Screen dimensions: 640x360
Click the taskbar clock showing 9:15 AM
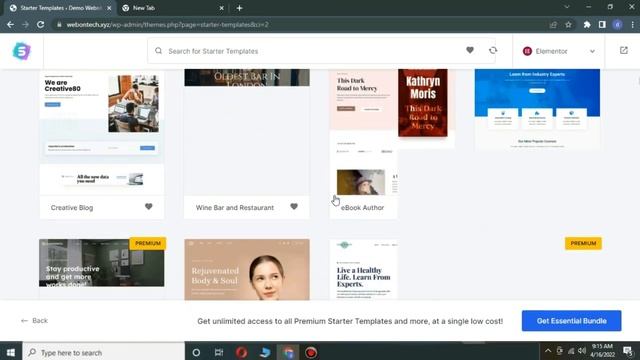pyautogui.click(x=602, y=351)
